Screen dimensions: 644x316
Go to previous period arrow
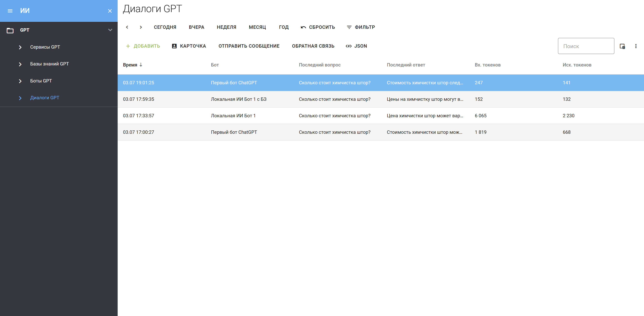coord(127,27)
